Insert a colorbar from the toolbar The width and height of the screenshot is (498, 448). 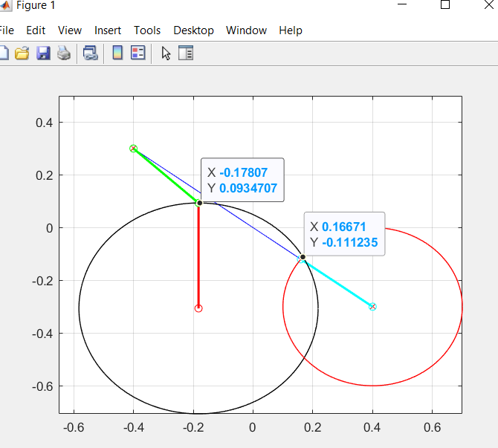click(x=117, y=53)
